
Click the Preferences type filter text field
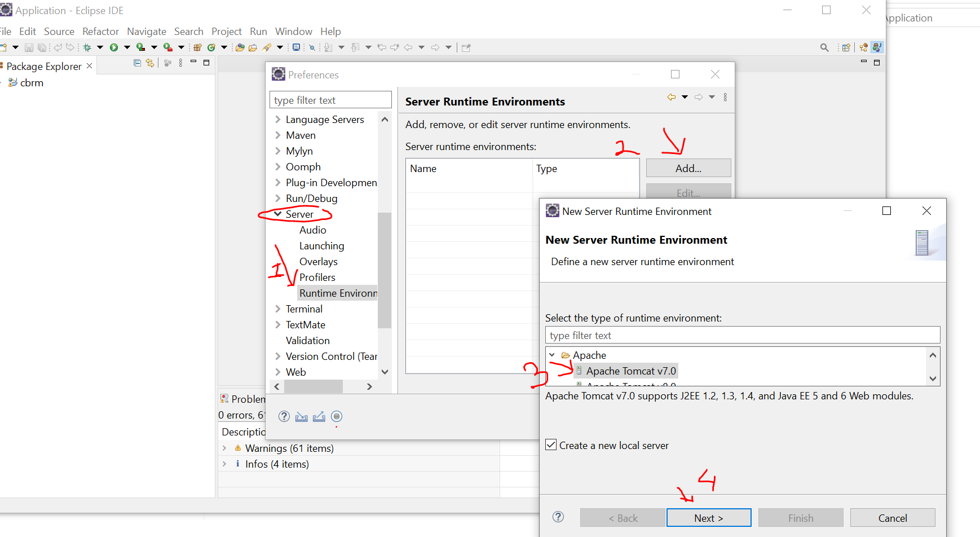(x=330, y=100)
